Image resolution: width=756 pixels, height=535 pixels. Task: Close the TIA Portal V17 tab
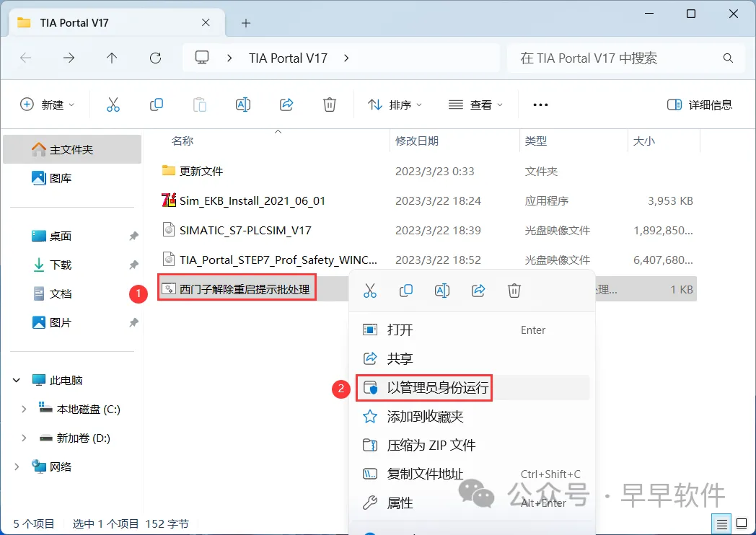coord(206,22)
